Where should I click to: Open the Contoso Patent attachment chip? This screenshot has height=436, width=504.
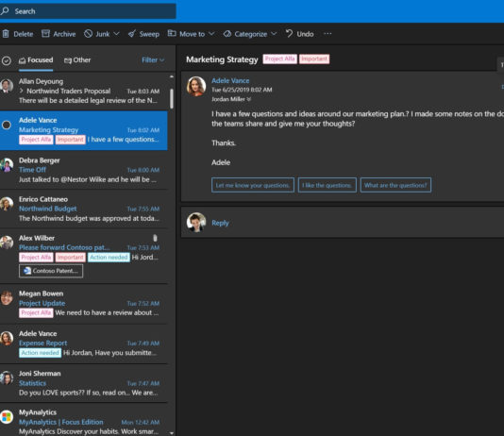pos(51,271)
